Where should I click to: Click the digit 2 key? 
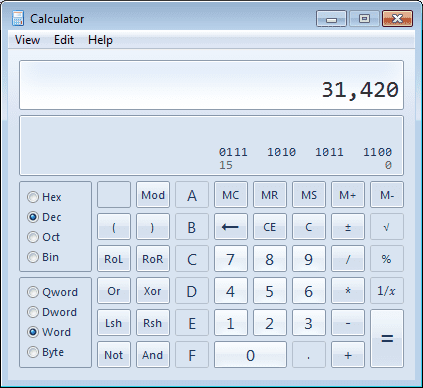click(x=270, y=323)
